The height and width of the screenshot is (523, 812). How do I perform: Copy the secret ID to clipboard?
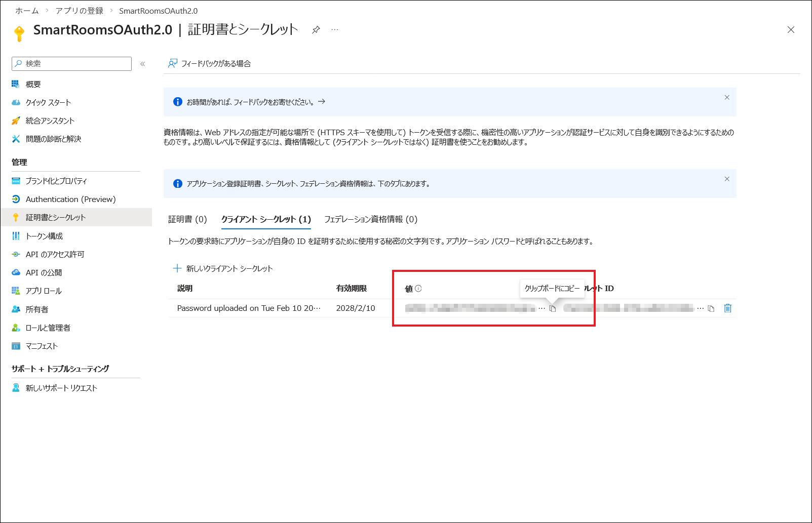(711, 308)
